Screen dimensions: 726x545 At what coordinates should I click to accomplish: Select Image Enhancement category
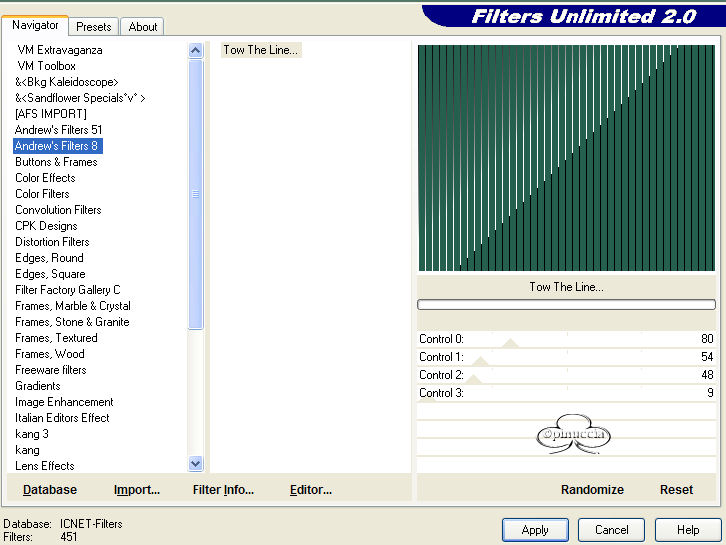(x=64, y=402)
